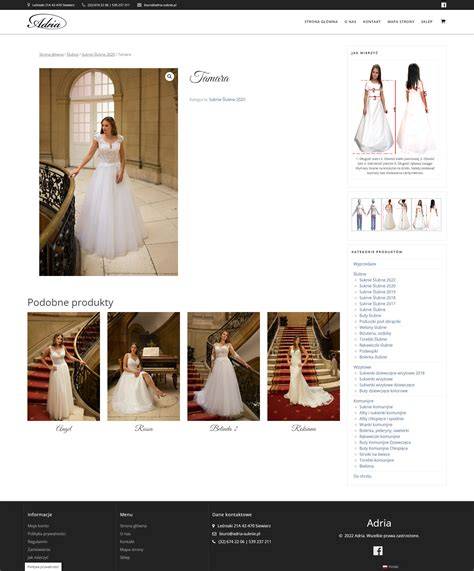
Task: Click the map pin icon in footer
Action: (x=214, y=526)
